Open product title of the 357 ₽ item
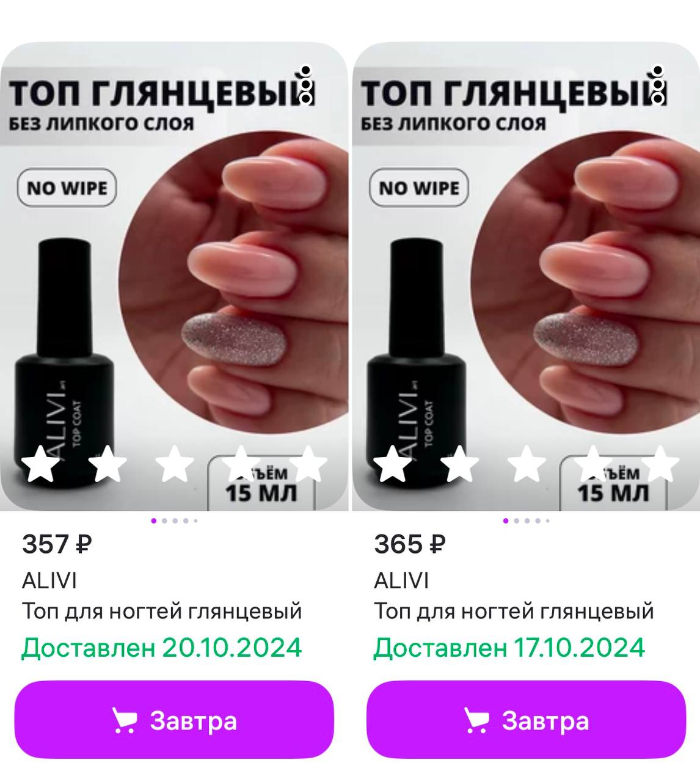 [162, 612]
